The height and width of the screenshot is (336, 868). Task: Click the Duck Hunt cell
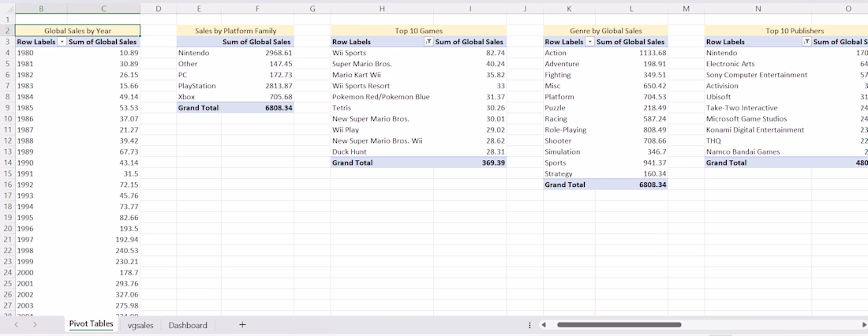(382, 151)
